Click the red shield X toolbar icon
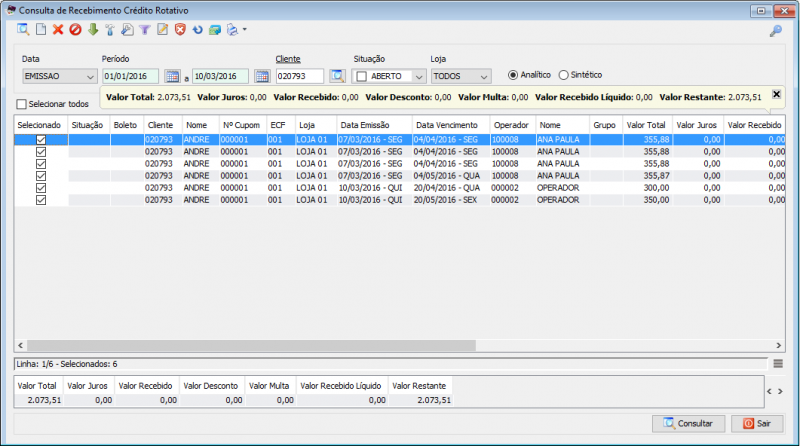Image resolution: width=800 pixels, height=446 pixels. [180, 30]
